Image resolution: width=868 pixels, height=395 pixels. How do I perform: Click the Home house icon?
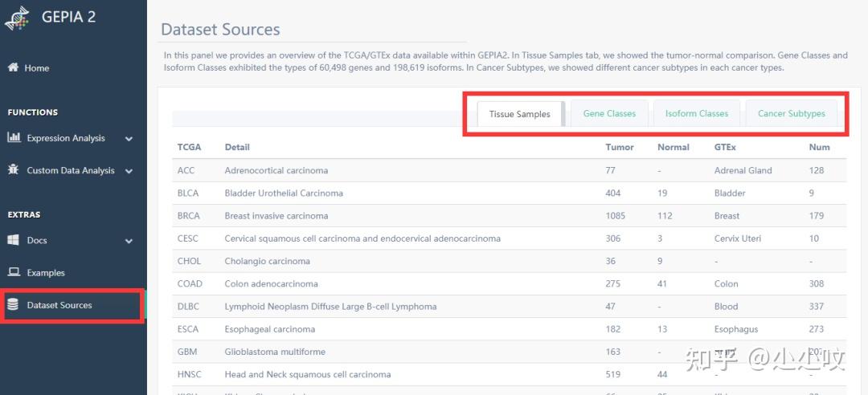tap(13, 67)
